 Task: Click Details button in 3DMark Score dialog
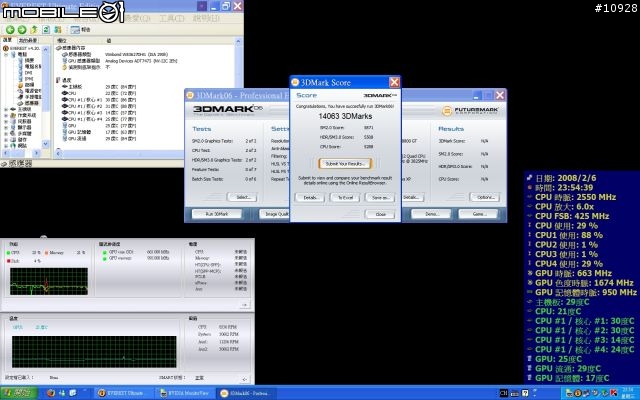tap(310, 198)
